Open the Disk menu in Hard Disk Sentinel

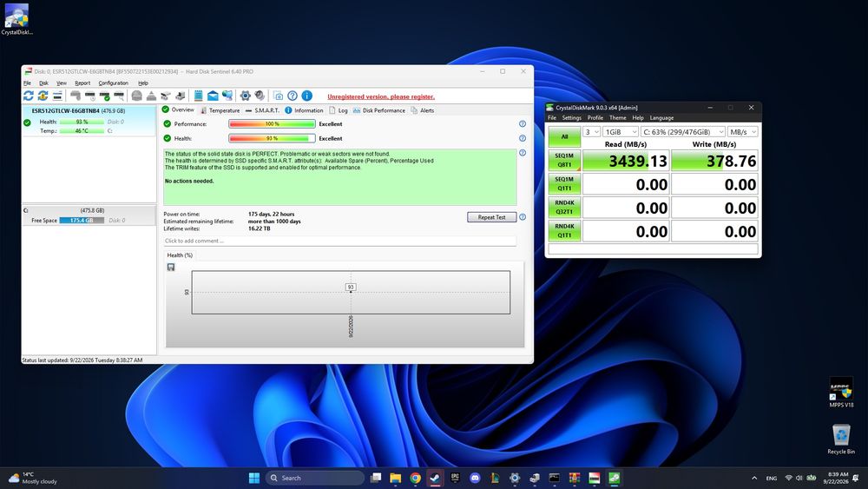43,83
